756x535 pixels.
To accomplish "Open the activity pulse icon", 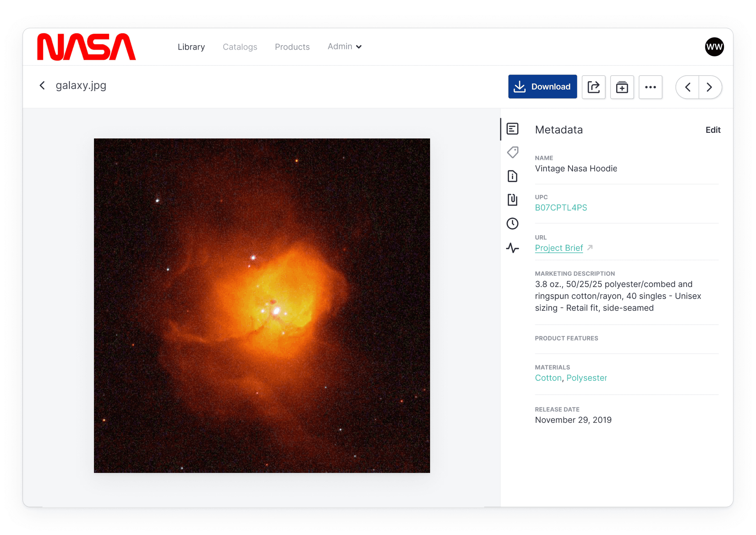I will 512,248.
